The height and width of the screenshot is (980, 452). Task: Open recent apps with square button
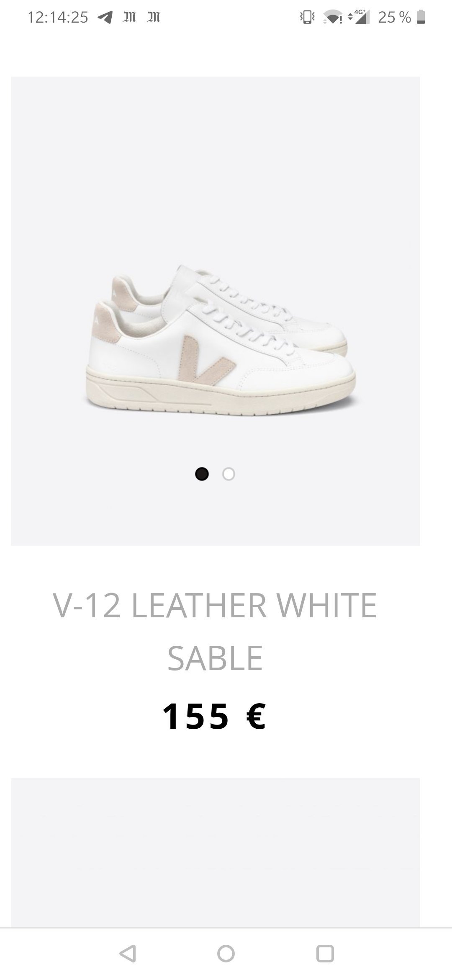tap(325, 954)
